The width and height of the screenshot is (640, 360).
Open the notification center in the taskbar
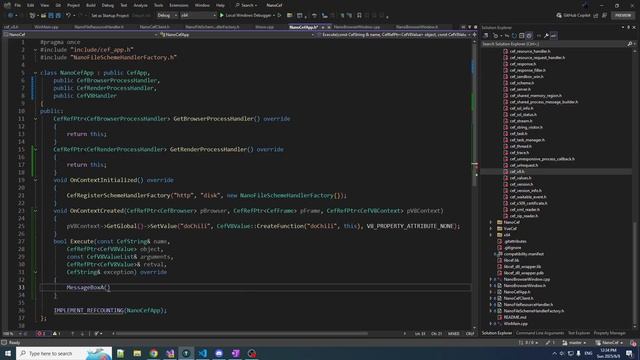tap(629, 353)
